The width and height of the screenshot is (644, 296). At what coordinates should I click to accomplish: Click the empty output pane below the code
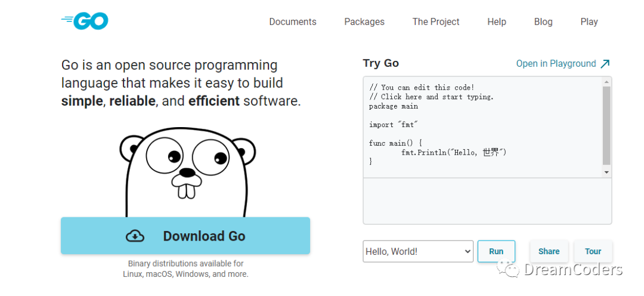point(487,201)
